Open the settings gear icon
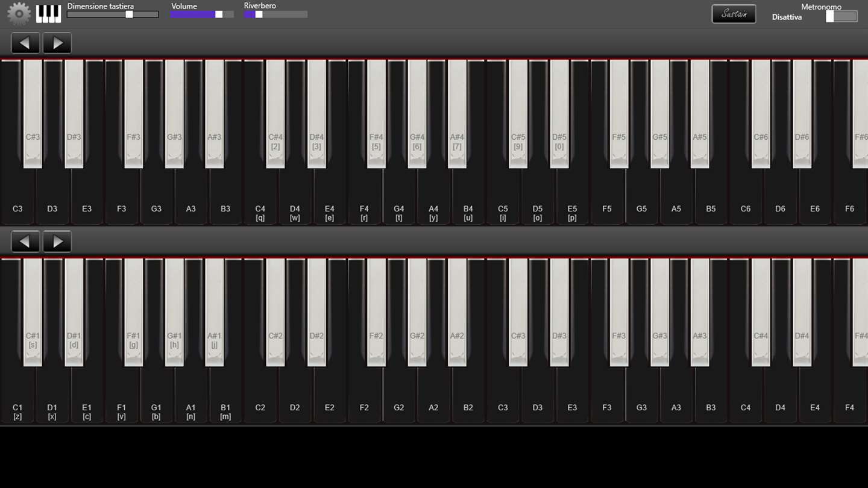 point(19,14)
